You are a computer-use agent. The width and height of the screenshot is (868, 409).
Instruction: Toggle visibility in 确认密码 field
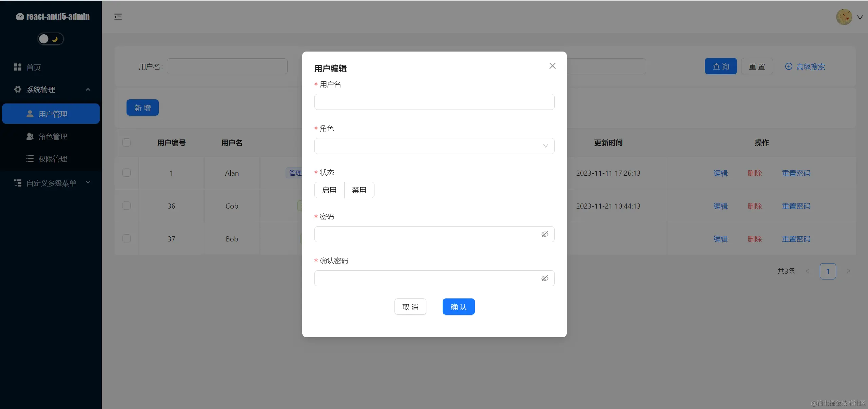(x=545, y=278)
